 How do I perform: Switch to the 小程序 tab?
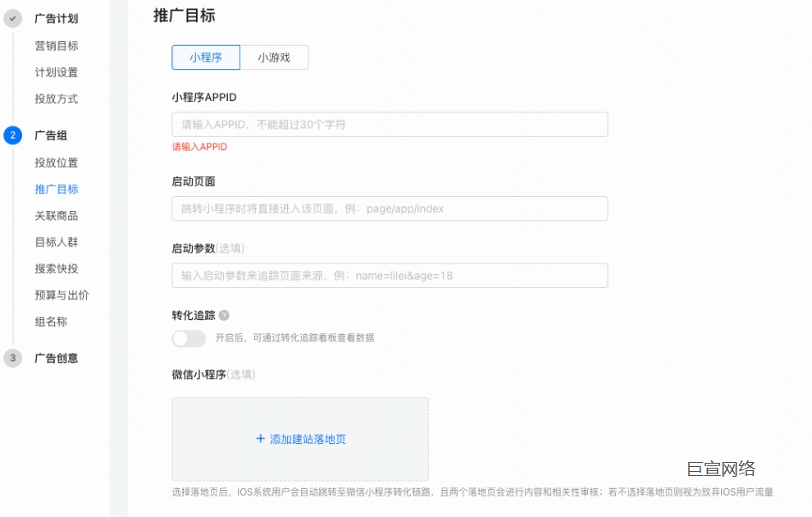coord(206,57)
